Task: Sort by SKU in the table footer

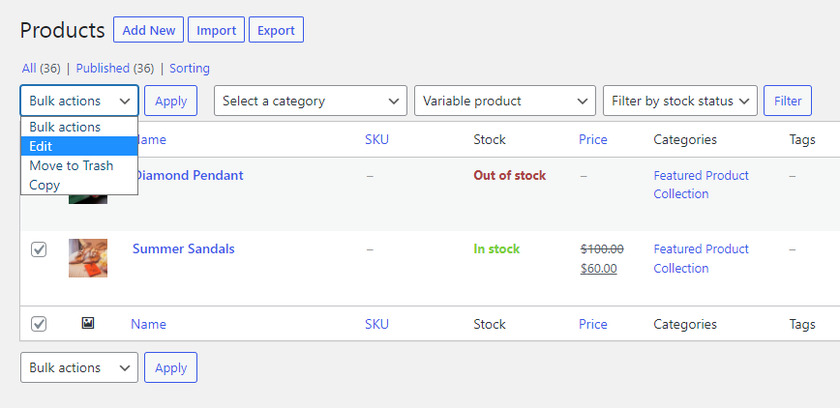Action: coord(377,324)
